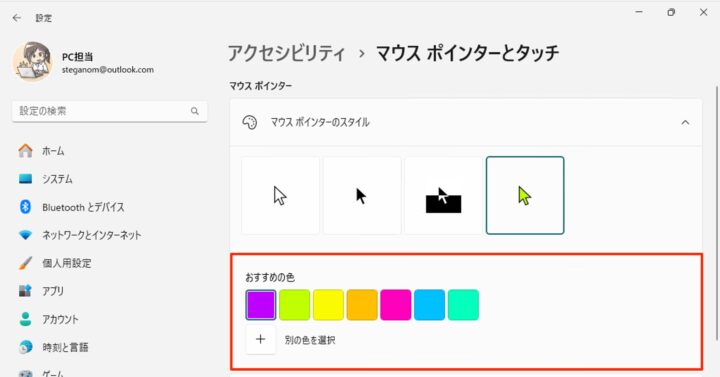Click アクセシビリティ breadcrumb link
The image size is (720, 377).
click(x=286, y=53)
